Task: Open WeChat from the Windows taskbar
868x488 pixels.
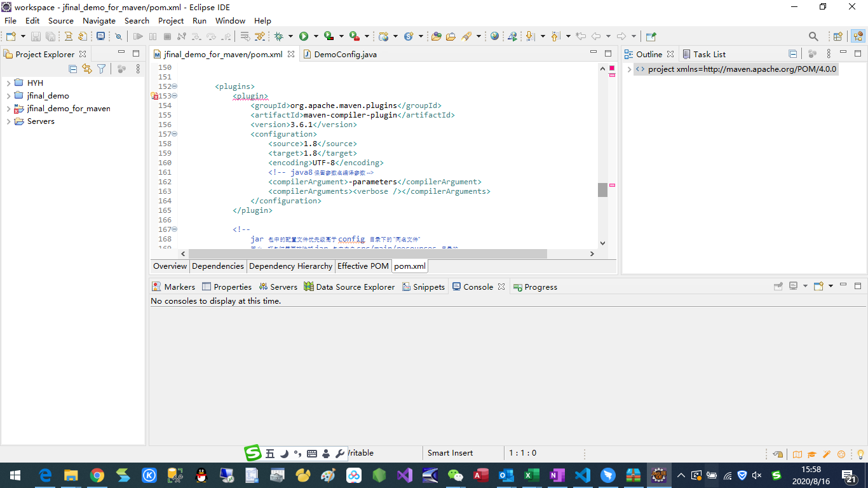Action: point(455,475)
